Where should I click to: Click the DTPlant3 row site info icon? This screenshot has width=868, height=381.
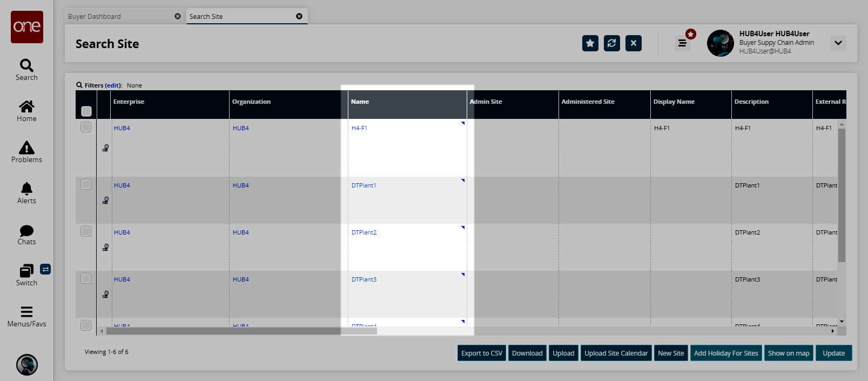[106, 295]
